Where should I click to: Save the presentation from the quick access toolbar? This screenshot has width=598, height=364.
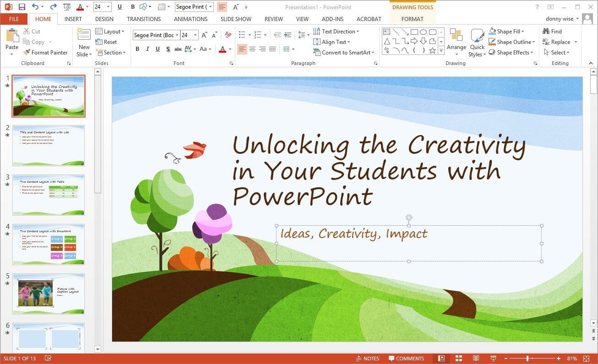pos(22,7)
